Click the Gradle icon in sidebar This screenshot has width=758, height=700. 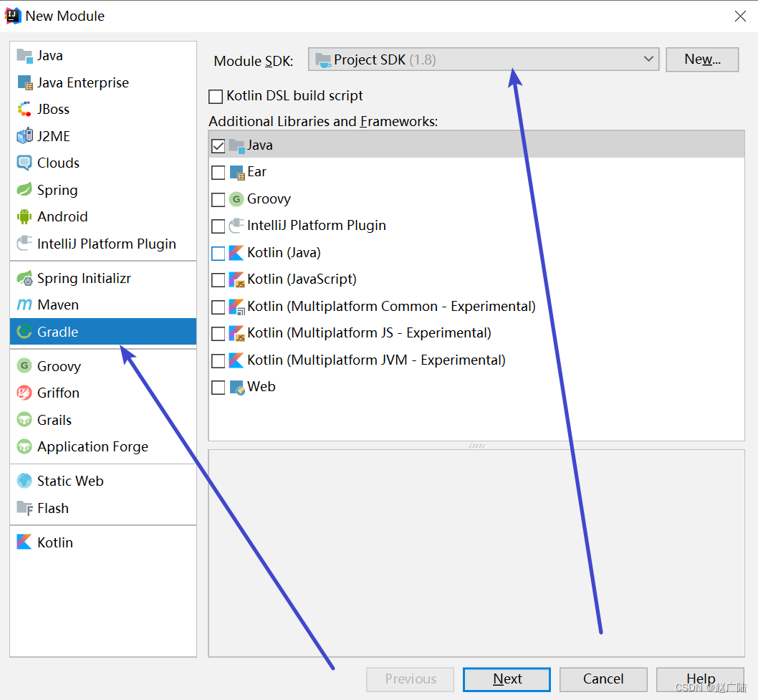pos(24,332)
